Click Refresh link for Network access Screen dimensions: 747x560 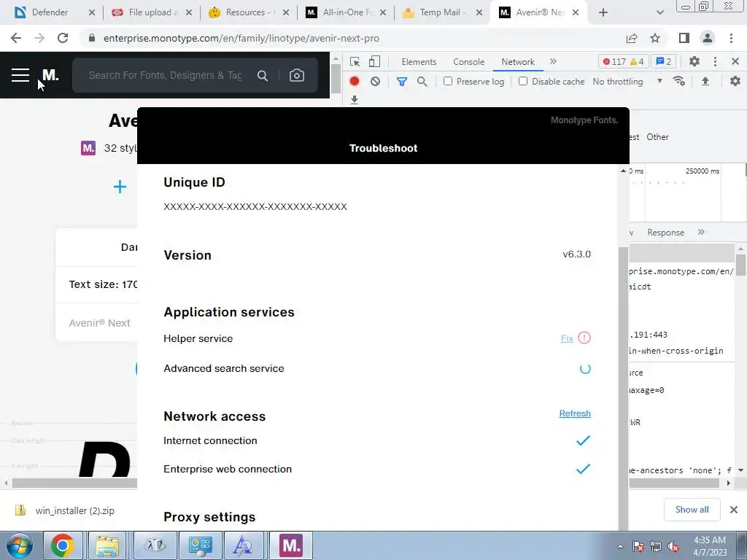(575, 413)
